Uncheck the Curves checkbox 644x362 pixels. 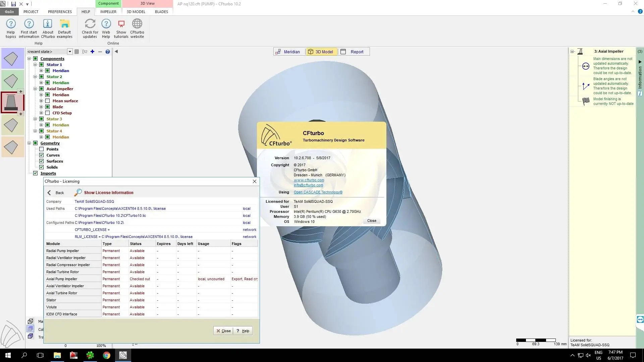42,155
